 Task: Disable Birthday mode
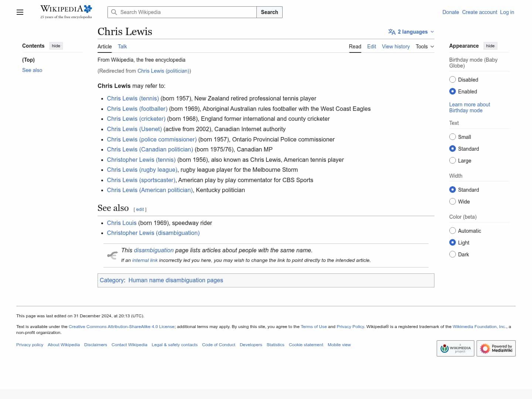[453, 79]
